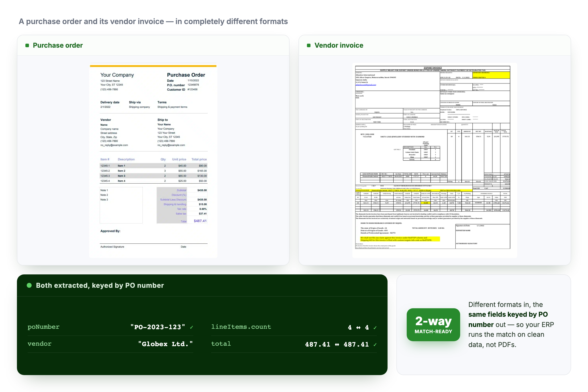The width and height of the screenshot is (588, 392).
Task: Click the 2-way MATCH-READY badge
Action: coord(433,325)
